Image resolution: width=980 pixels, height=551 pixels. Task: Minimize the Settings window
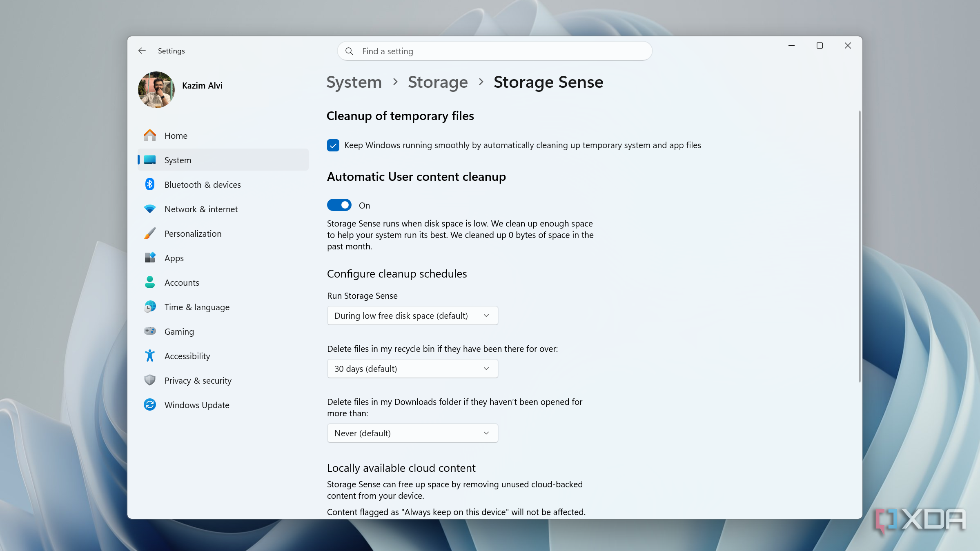point(791,46)
